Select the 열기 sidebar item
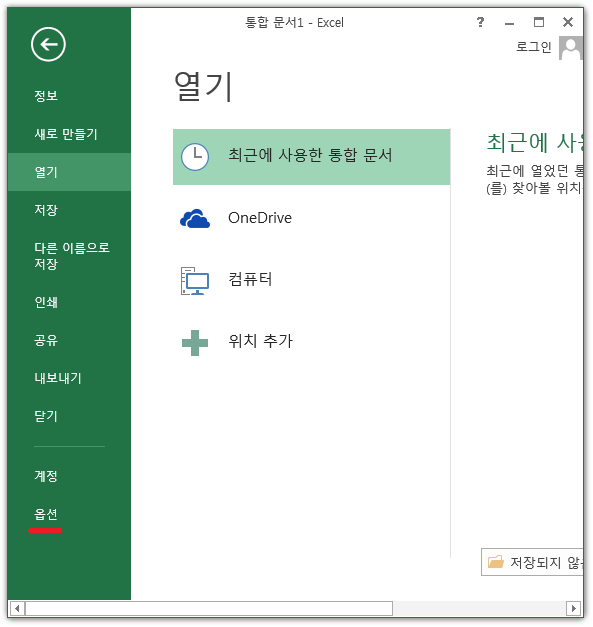The height and width of the screenshot is (627, 593). [69, 172]
